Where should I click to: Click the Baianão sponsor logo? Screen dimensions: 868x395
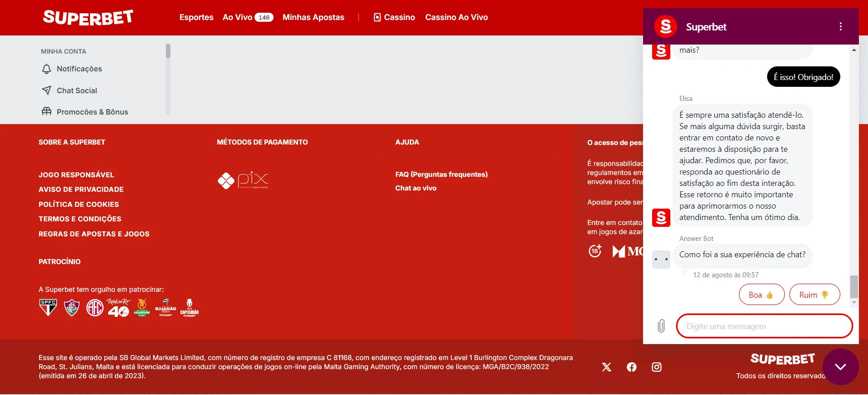pos(165,308)
